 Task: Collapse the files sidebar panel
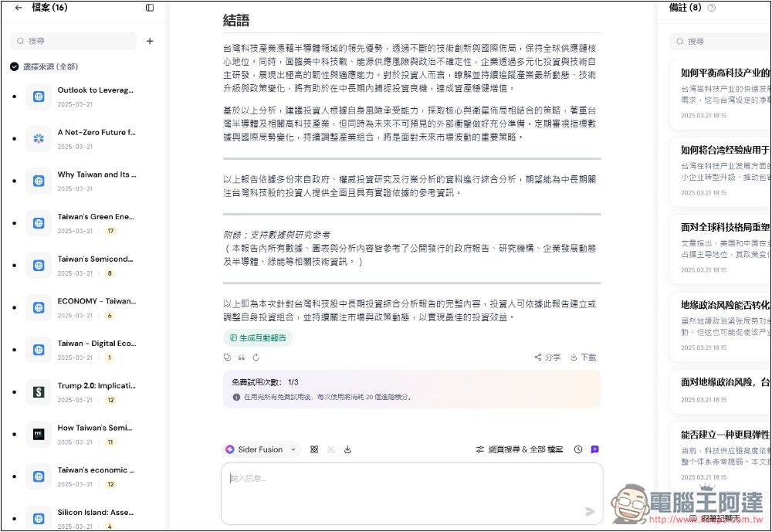[x=150, y=8]
